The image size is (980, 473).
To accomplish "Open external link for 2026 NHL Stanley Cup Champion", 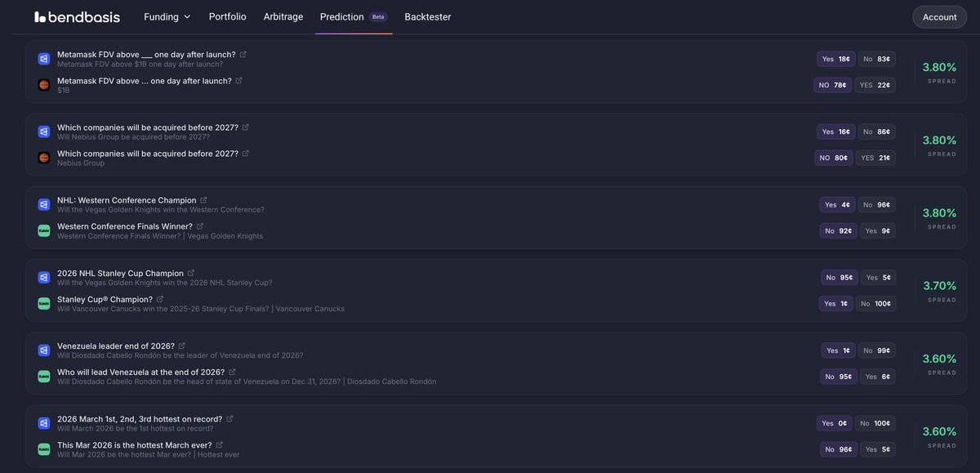I will pyautogui.click(x=191, y=273).
